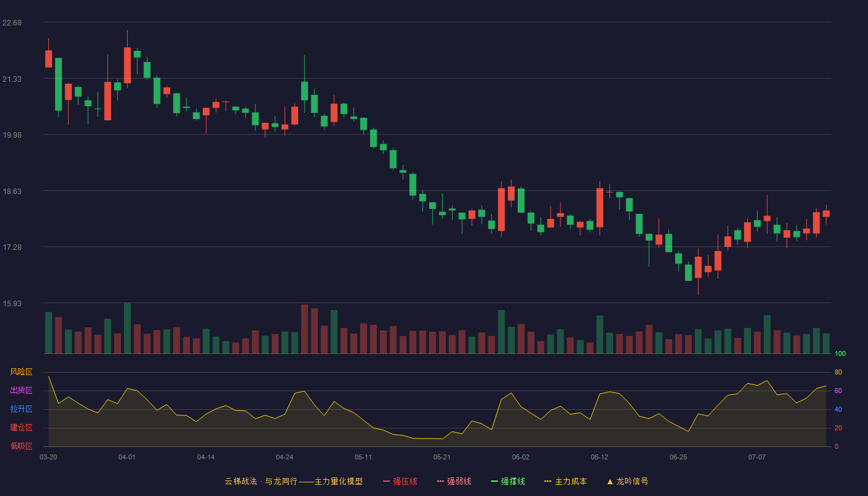Toggle the 强压线 legend series
Image resolution: width=868 pixels, height=496 pixels.
(x=400, y=481)
